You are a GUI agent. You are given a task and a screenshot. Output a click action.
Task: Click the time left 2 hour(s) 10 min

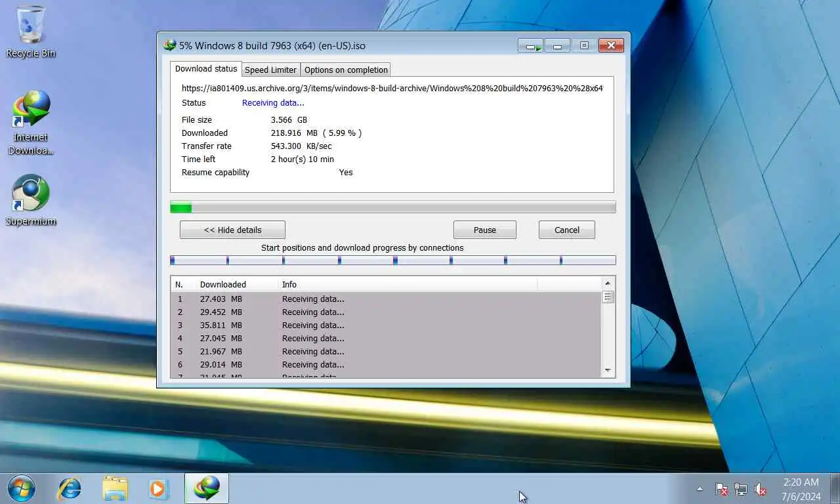tap(303, 159)
